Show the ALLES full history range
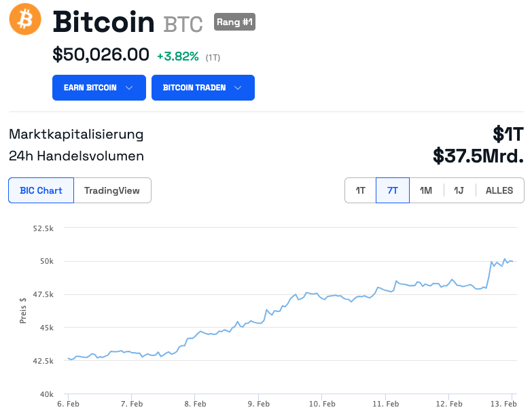 (x=499, y=190)
